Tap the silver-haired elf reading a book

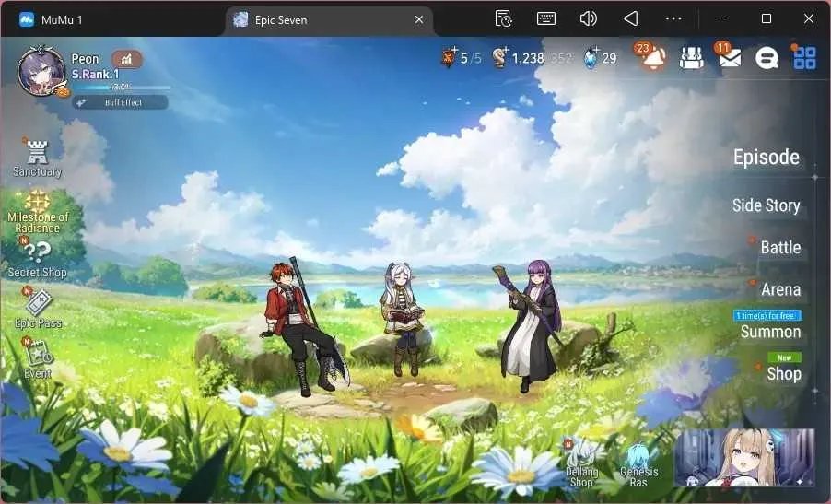(403, 318)
